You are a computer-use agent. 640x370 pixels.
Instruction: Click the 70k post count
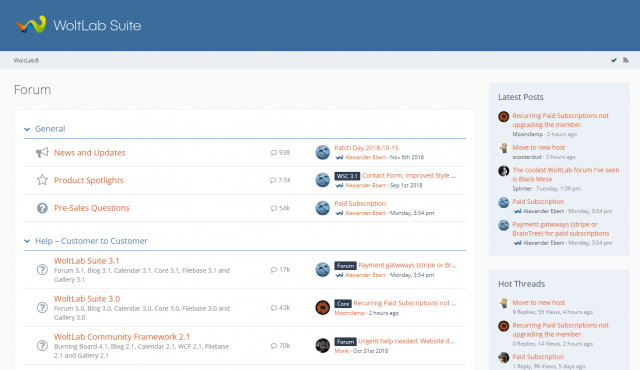[x=280, y=346]
